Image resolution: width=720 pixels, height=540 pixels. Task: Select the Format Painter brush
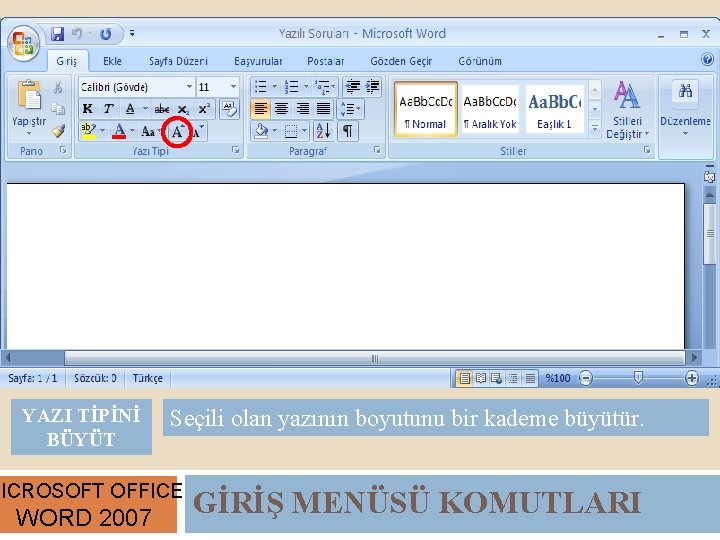point(58,131)
